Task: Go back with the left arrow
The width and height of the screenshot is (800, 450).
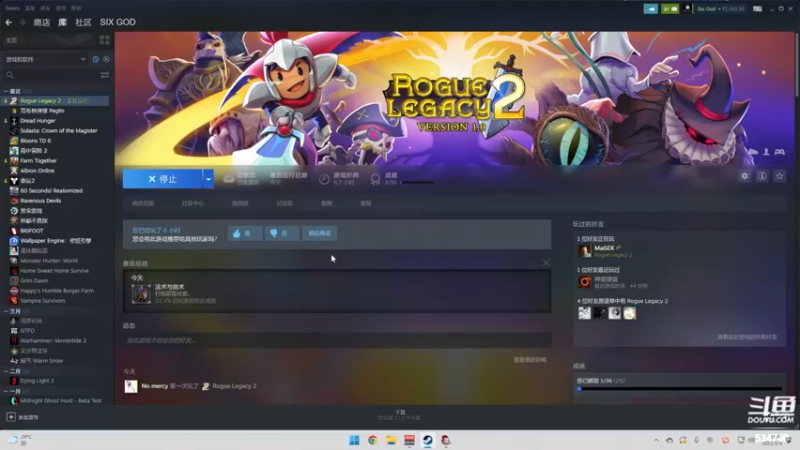Action: click(9, 22)
